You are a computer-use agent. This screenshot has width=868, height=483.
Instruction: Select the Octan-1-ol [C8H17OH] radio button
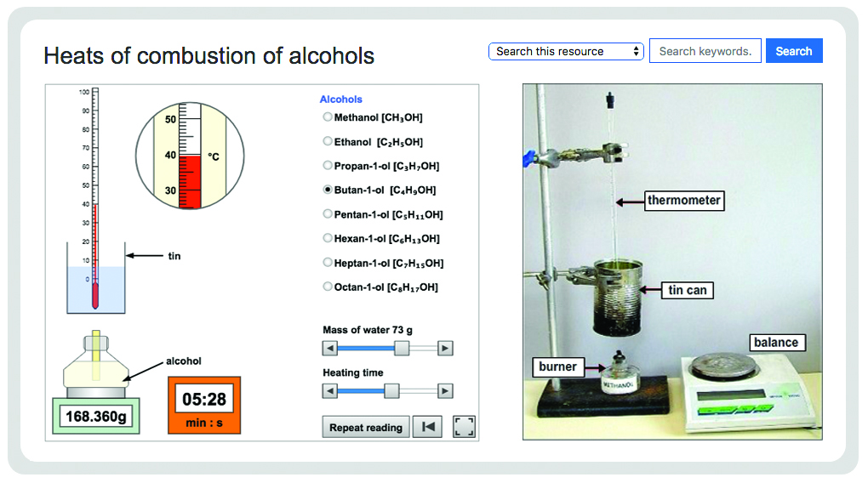(x=328, y=287)
